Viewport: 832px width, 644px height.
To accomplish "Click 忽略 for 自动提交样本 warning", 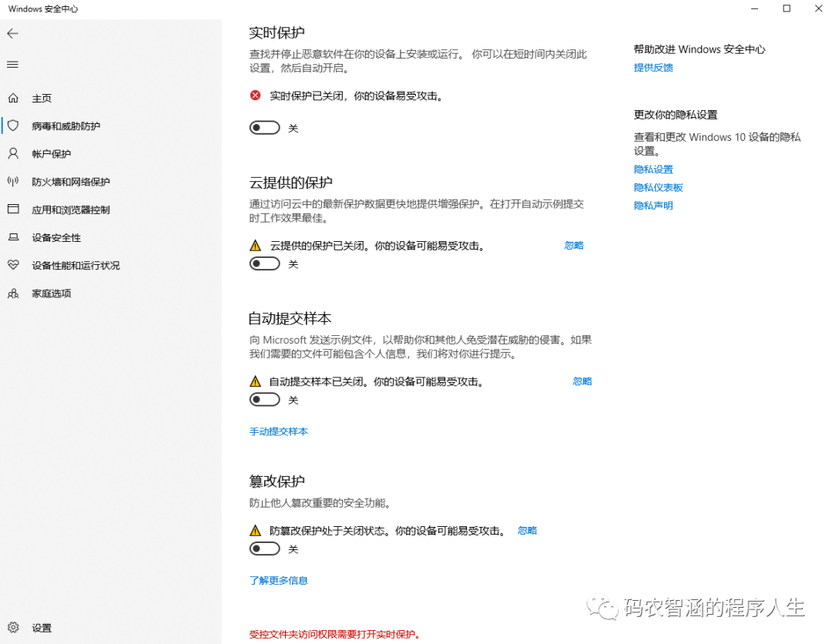I will (x=582, y=381).
